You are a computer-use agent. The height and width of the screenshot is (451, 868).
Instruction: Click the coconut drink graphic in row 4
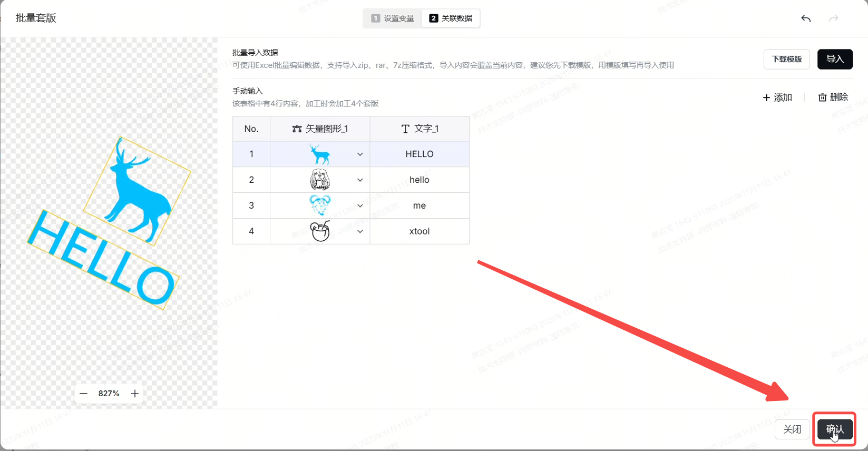(x=319, y=231)
